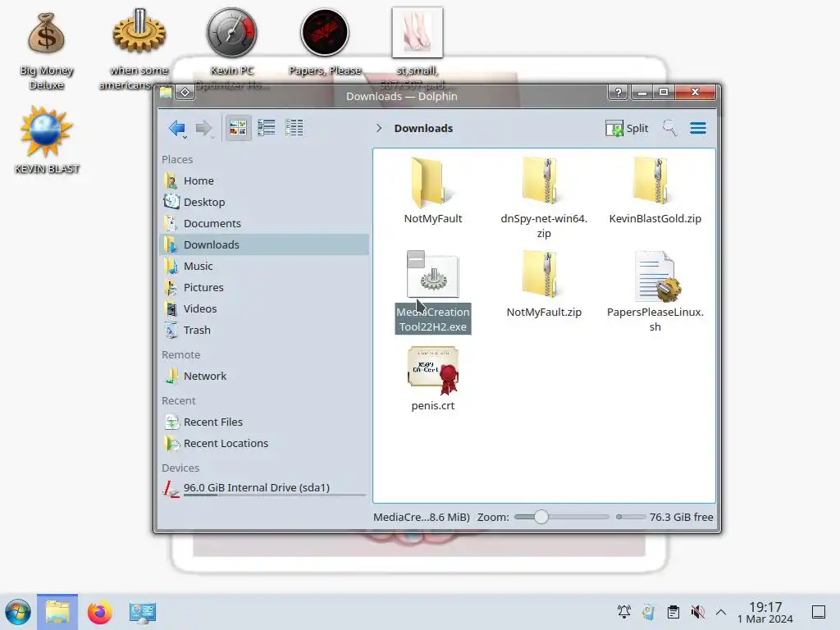Select NotMyFault.zip archive icon
This screenshot has width=840, height=630.
[x=543, y=274]
